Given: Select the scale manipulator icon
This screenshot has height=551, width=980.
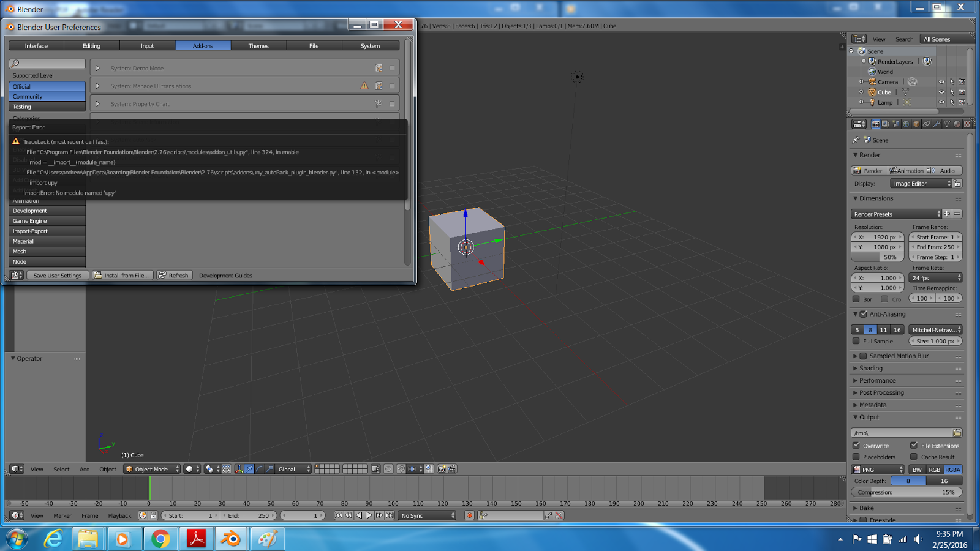Looking at the screenshot, I should point(269,469).
